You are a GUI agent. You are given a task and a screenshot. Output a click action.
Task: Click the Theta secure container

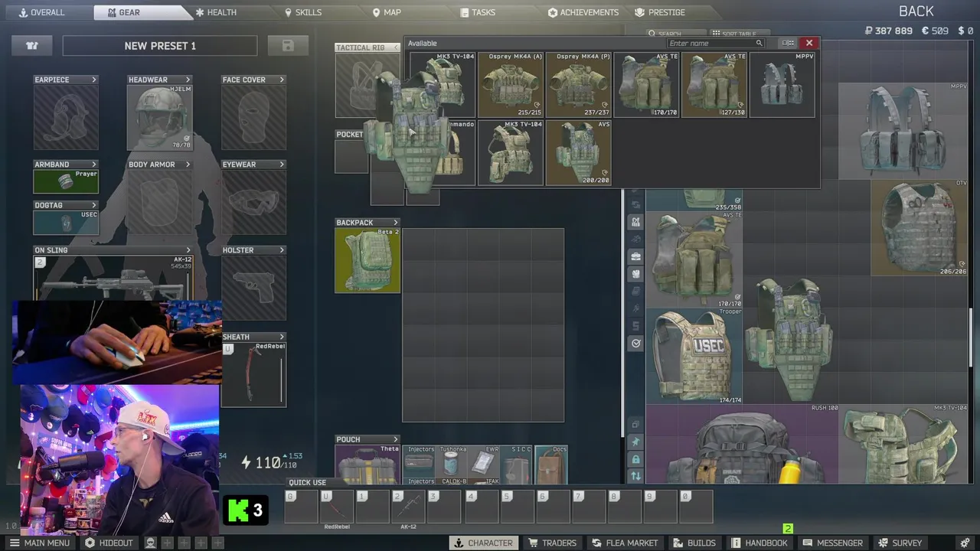pyautogui.click(x=367, y=465)
